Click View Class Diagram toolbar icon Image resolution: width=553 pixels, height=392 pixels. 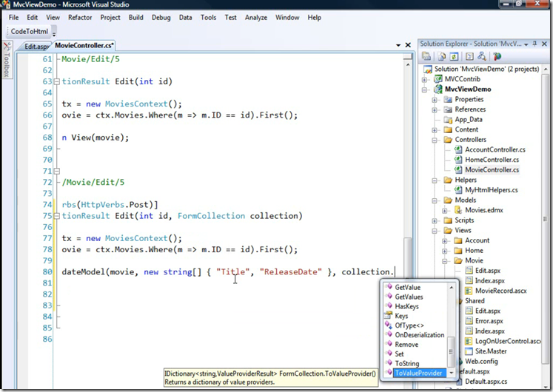pos(482,56)
